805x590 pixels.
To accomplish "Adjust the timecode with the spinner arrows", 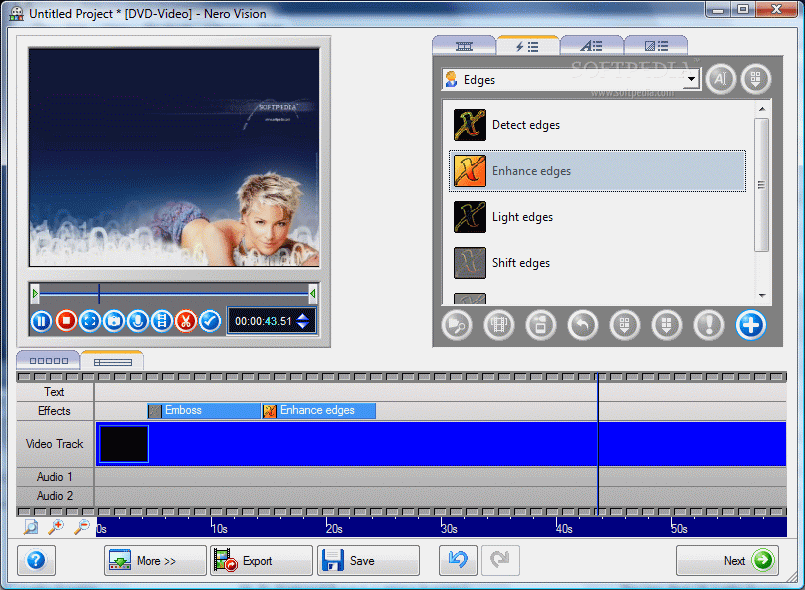I will [x=303, y=321].
